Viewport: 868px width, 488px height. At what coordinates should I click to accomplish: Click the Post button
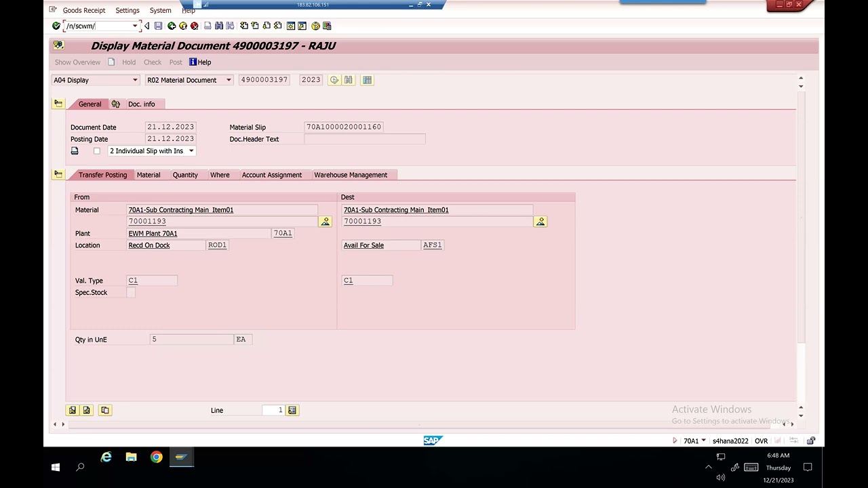[x=176, y=62]
